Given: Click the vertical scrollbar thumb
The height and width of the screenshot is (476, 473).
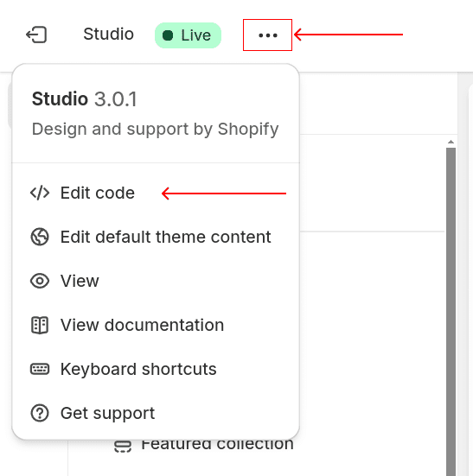Looking at the screenshot, I should tap(451, 312).
